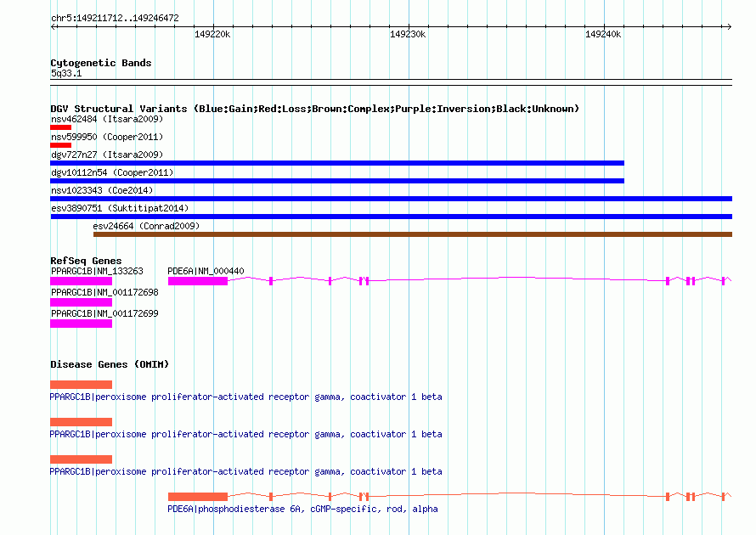Select red loss bar nsv599950 (Cooper2011)
756x535 pixels.
[x=61, y=145]
